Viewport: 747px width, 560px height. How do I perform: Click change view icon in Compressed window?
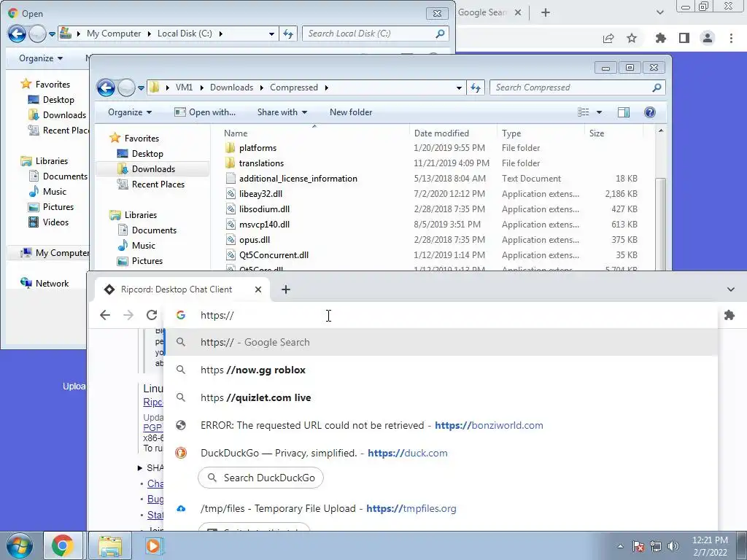tap(584, 112)
